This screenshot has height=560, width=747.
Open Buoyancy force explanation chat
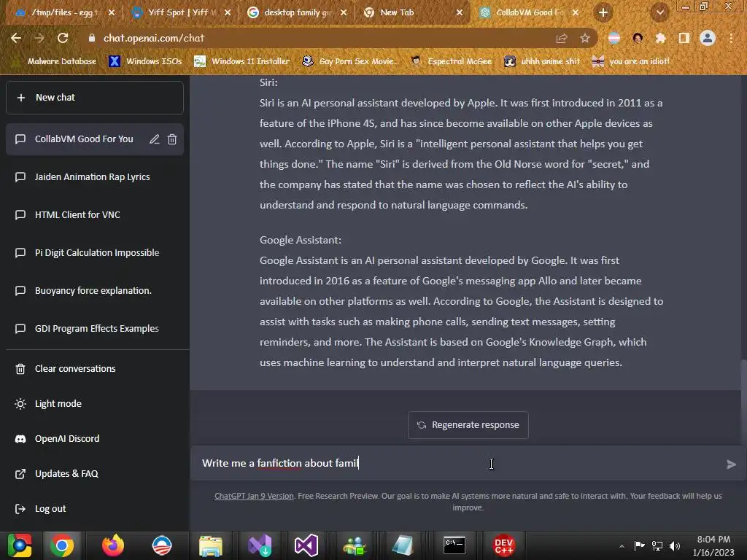pyautogui.click(x=96, y=291)
